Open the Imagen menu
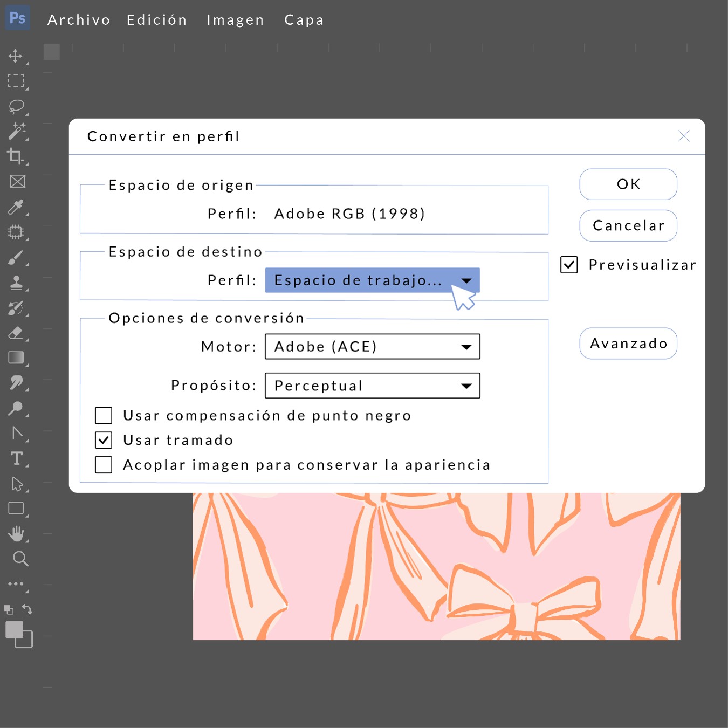The image size is (728, 728). [x=236, y=20]
